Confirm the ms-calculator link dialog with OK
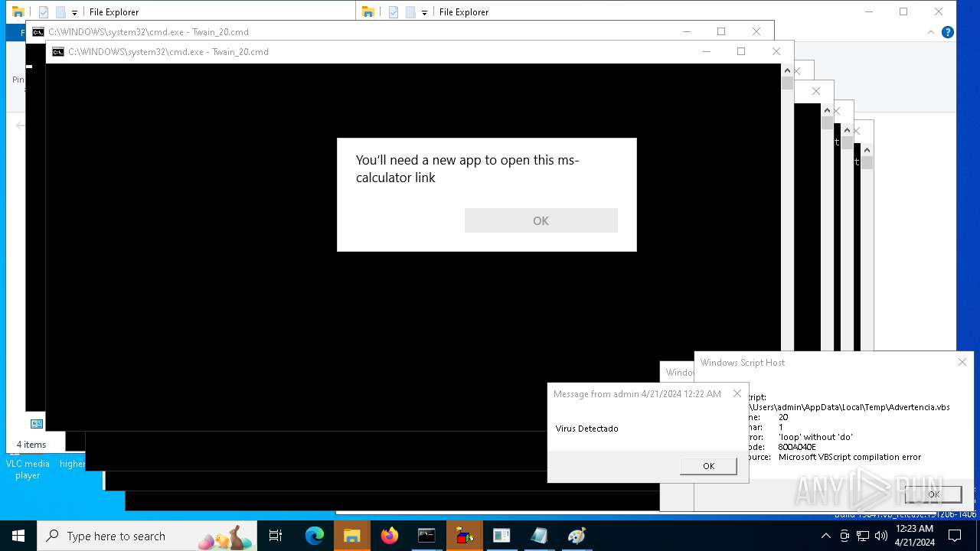 pos(541,220)
